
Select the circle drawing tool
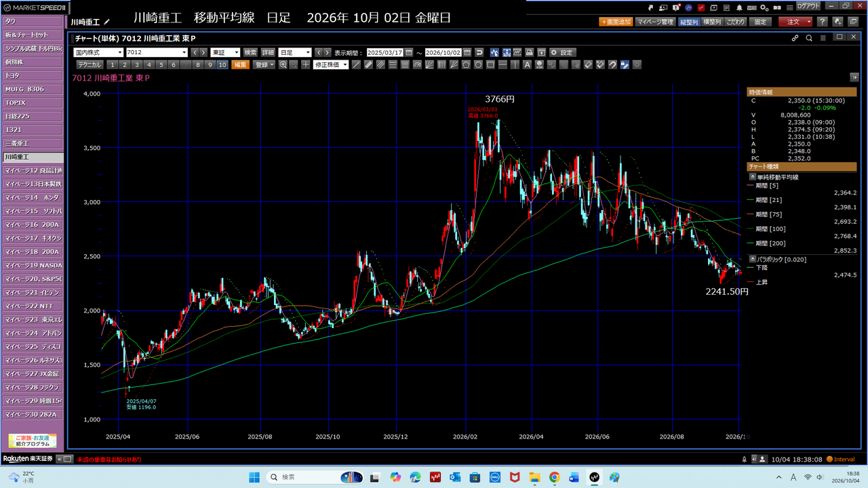(478, 64)
